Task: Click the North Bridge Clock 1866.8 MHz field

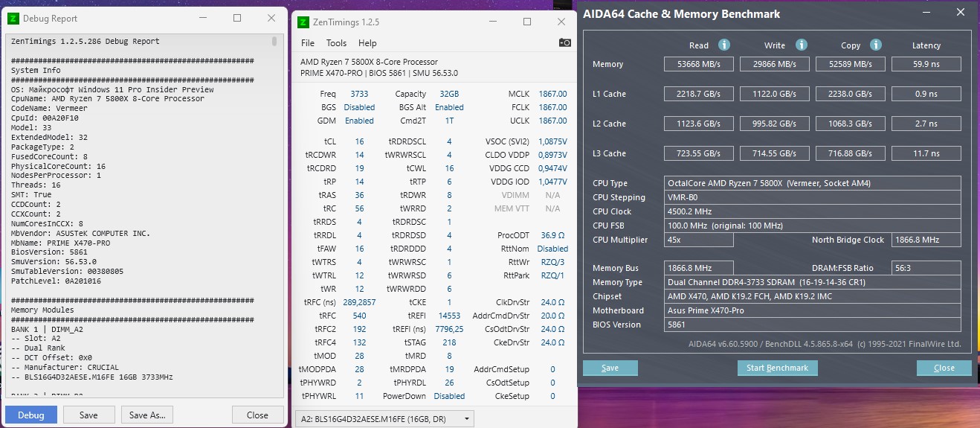Action: tap(926, 240)
